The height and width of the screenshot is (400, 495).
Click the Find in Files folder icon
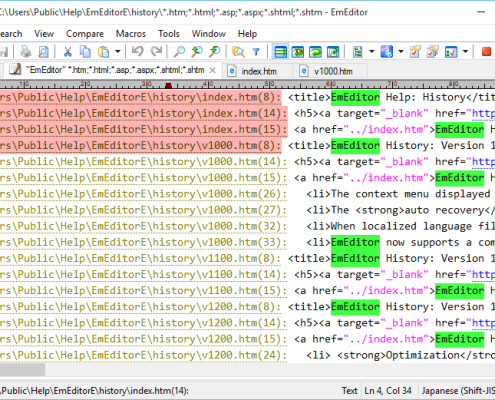238,52
